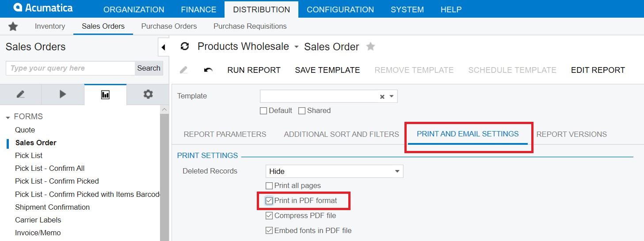Expand the Template combo box arrow
Screen dimensions: 644x241
pos(392,97)
